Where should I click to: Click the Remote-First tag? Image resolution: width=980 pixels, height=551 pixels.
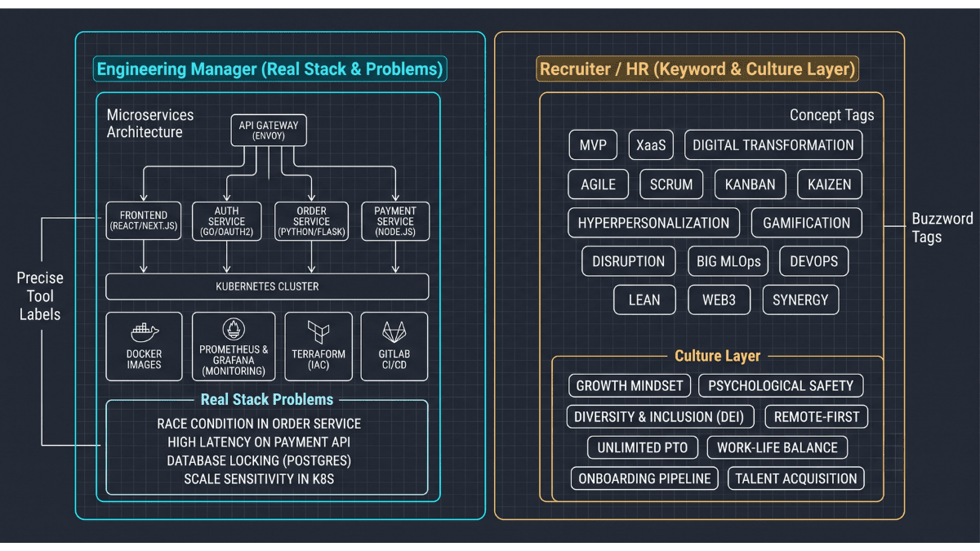pyautogui.click(x=817, y=417)
